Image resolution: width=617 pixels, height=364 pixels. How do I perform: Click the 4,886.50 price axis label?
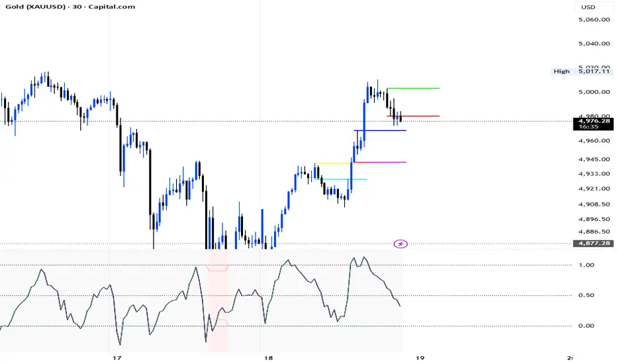coord(594,232)
